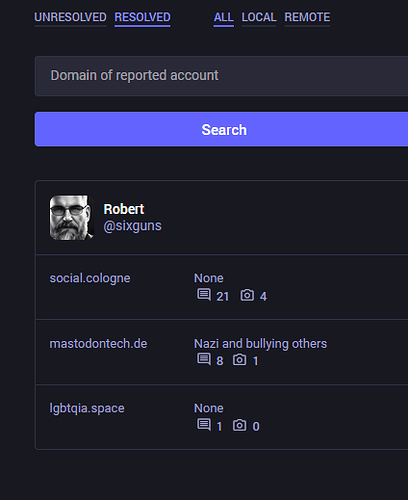This screenshot has width=408, height=500.
Task: Click the Search button
Action: 221,129
